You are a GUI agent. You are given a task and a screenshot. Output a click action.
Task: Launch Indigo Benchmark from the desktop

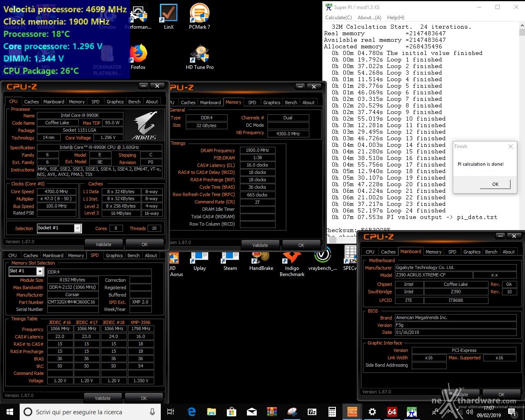click(292, 264)
